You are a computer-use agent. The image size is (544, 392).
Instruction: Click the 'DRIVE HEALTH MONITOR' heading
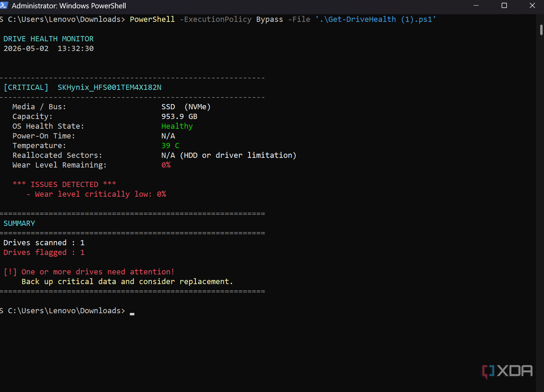[x=49, y=39]
